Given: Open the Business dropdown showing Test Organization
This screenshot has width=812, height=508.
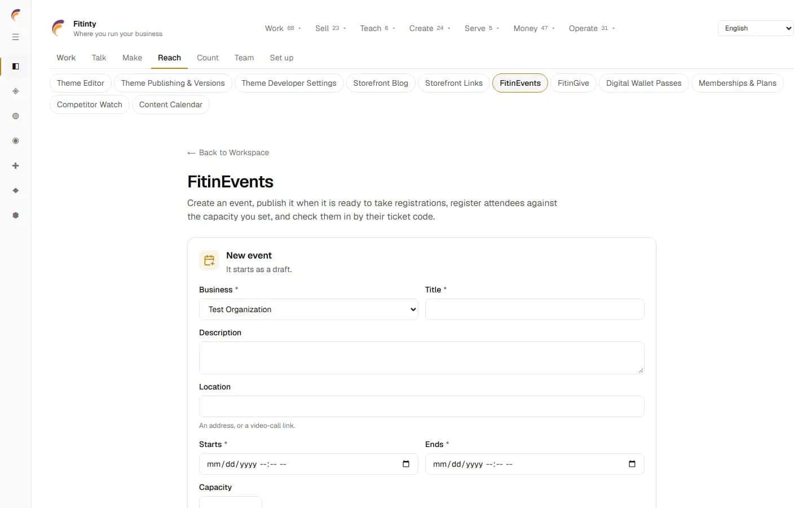Looking at the screenshot, I should pyautogui.click(x=308, y=309).
